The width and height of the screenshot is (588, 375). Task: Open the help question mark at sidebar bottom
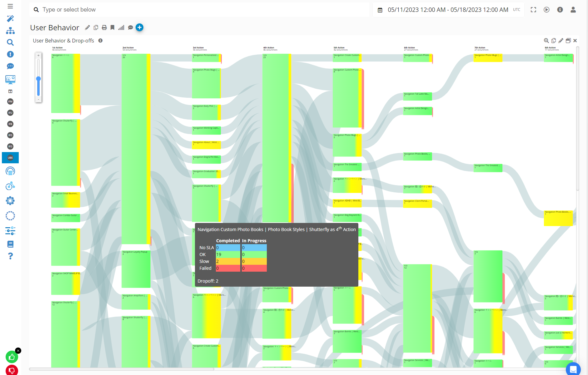click(x=10, y=256)
